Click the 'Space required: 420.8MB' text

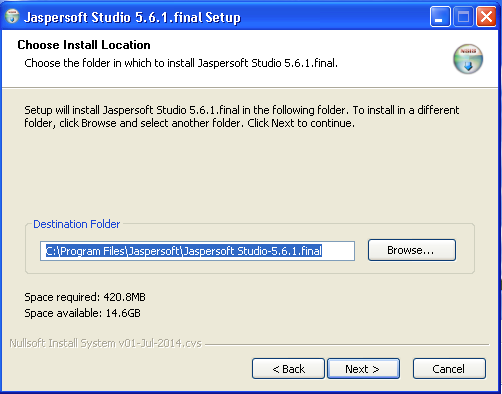click(85, 297)
